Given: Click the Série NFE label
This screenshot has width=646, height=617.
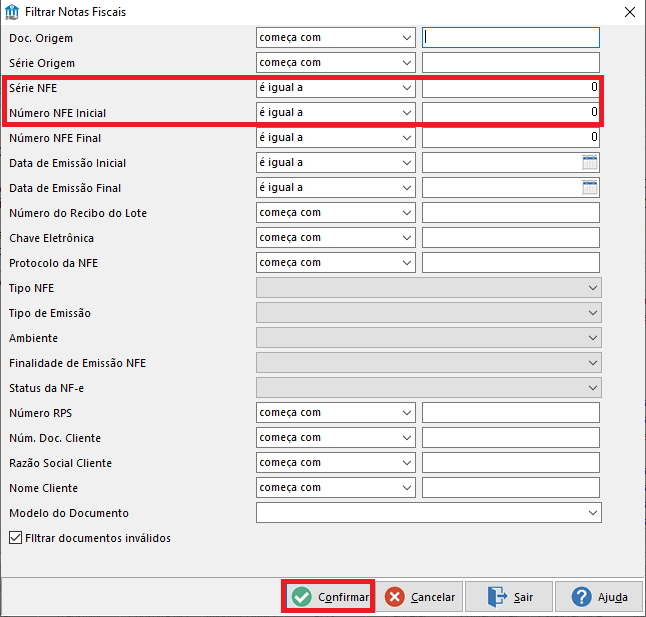Looking at the screenshot, I should click(33, 88).
